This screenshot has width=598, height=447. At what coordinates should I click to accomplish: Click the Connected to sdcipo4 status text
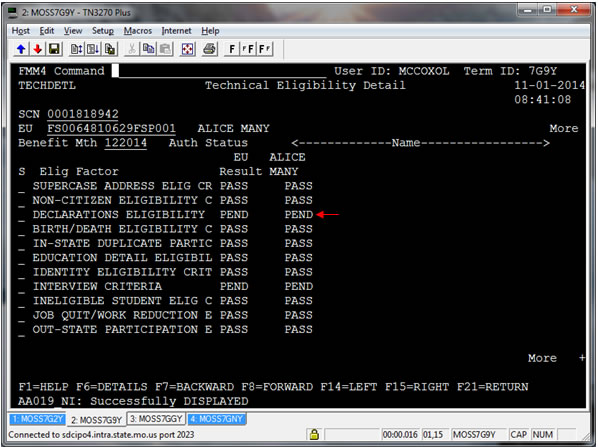[101, 434]
